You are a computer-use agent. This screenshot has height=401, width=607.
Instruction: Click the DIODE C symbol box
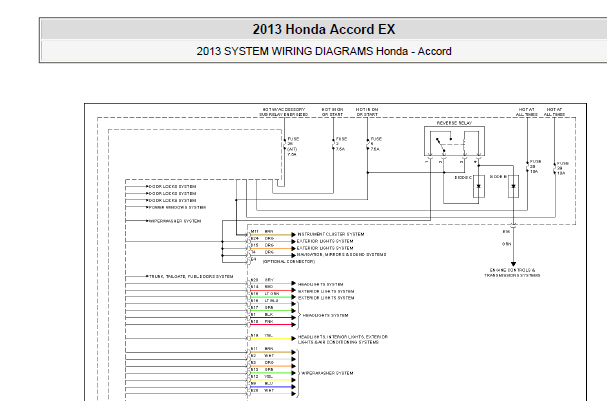coord(479,186)
